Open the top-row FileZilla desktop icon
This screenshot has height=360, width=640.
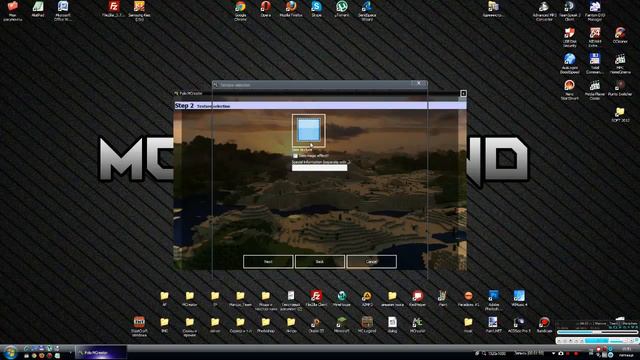click(113, 9)
